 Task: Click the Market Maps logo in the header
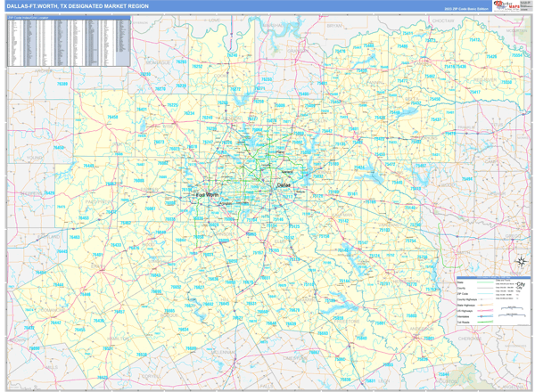coord(506,5)
